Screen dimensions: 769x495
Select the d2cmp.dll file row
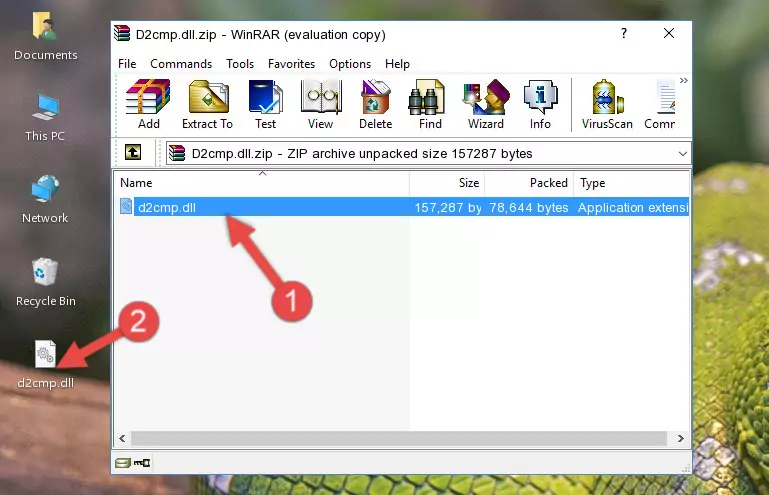[403, 208]
